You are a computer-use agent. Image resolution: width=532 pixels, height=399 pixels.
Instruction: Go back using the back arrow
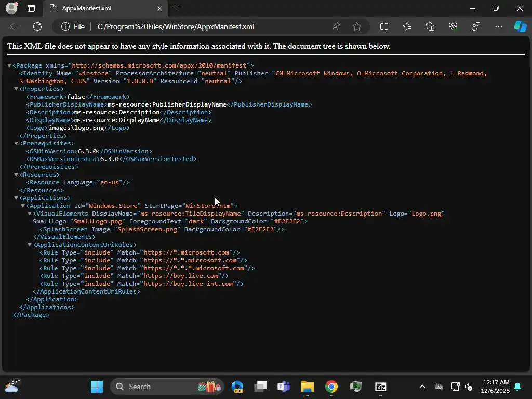[14, 26]
